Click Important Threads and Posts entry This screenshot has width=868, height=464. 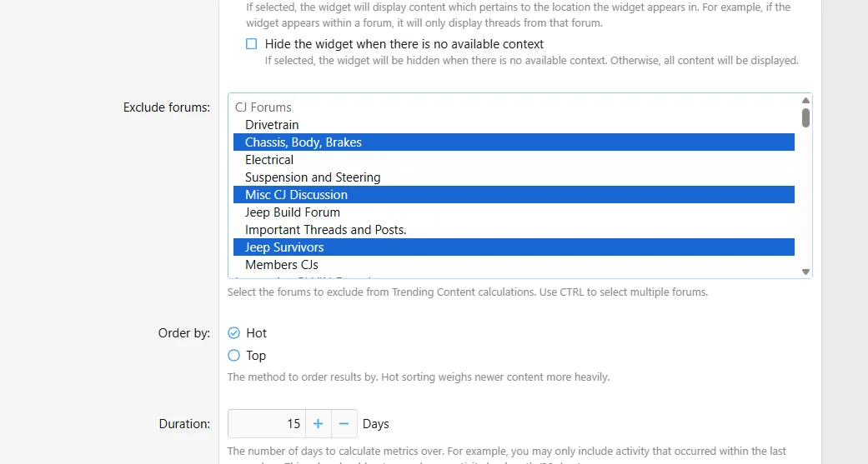pyautogui.click(x=514, y=230)
